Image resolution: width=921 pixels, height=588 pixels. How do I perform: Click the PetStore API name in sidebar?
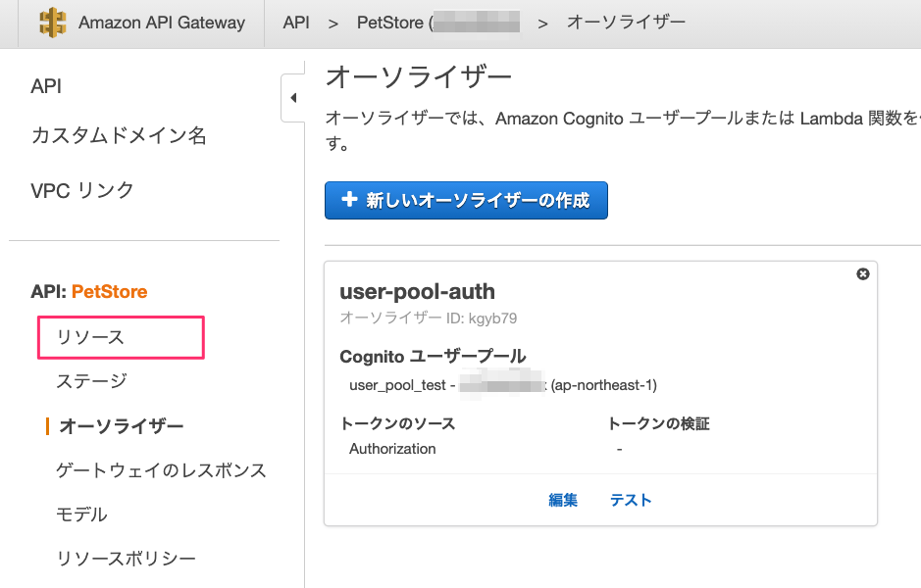tap(109, 292)
